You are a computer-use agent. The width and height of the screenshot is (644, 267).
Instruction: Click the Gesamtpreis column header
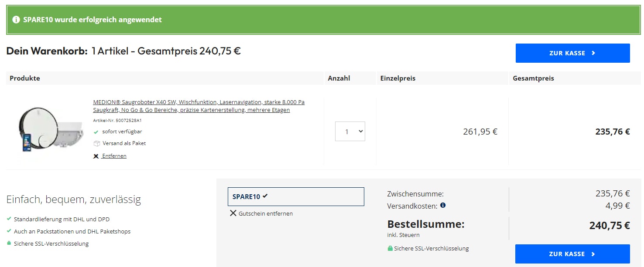point(533,78)
